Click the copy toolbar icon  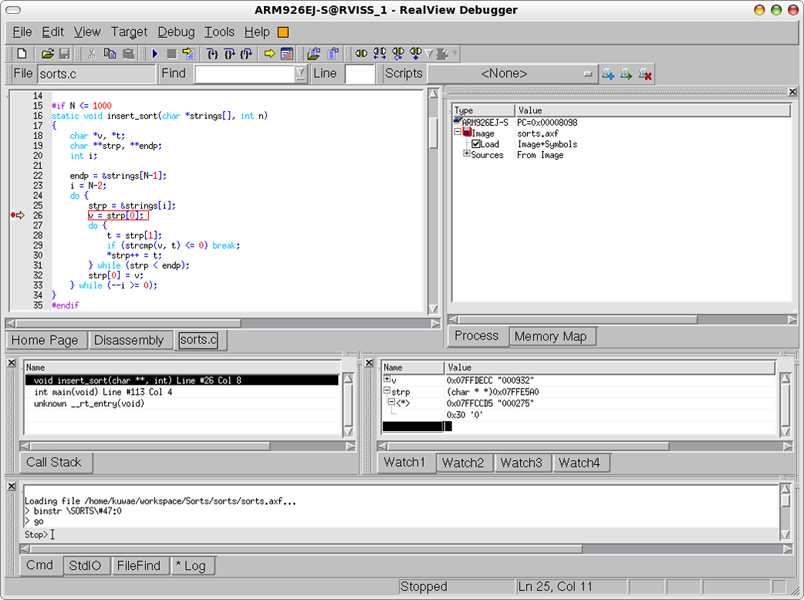click(110, 53)
